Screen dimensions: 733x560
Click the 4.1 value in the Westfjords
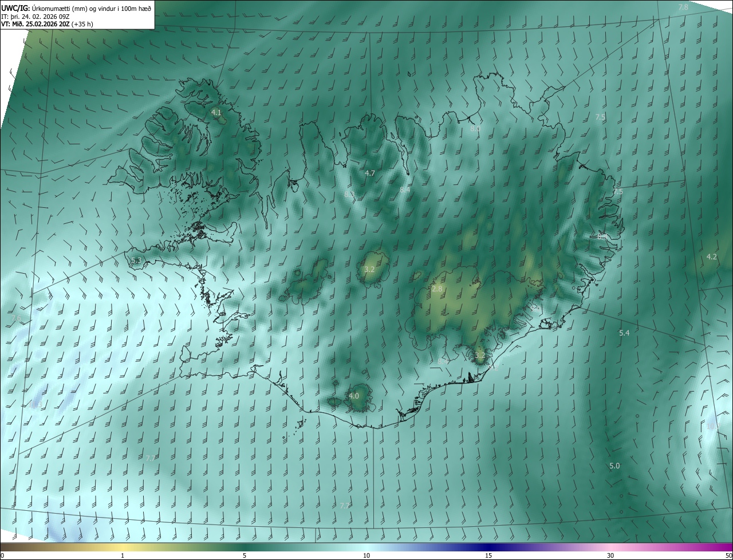point(216,113)
